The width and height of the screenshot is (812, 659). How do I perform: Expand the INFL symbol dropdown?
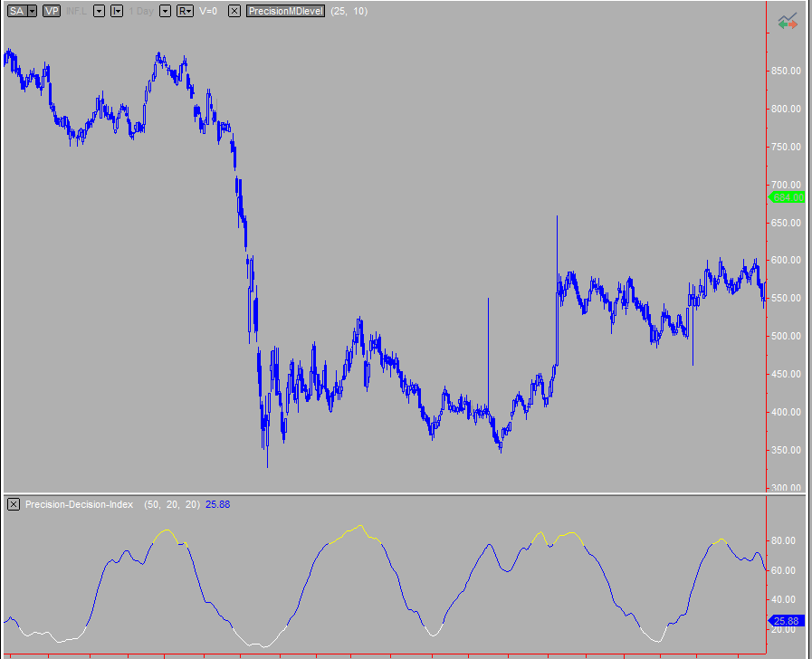pos(99,11)
